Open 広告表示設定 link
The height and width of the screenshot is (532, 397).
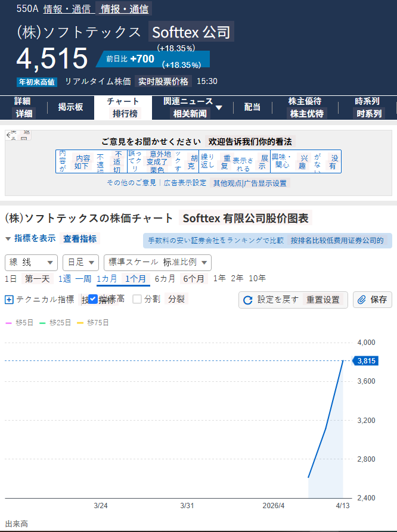[185, 183]
